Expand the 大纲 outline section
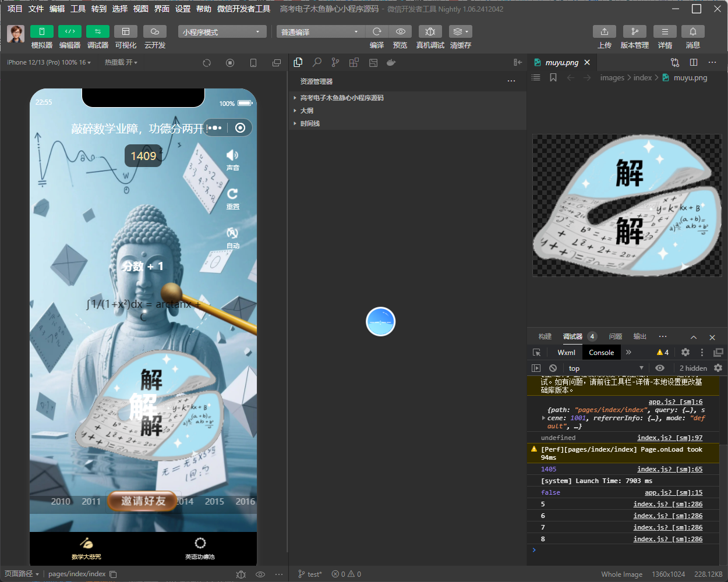 click(408, 111)
